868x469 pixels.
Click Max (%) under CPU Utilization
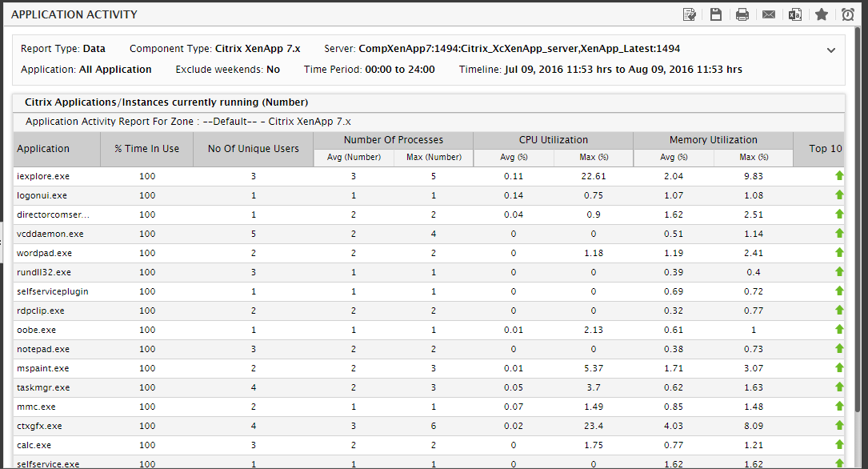(x=594, y=157)
